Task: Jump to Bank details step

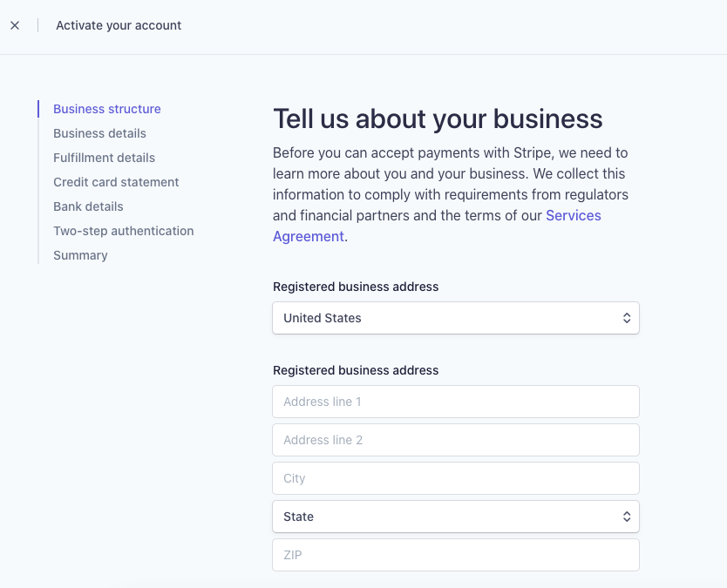Action: [x=88, y=206]
